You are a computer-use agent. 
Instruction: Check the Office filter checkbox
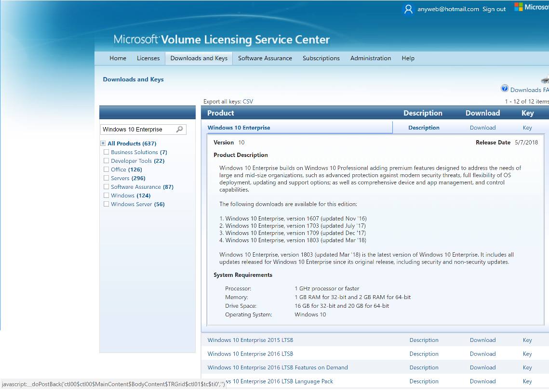106,169
